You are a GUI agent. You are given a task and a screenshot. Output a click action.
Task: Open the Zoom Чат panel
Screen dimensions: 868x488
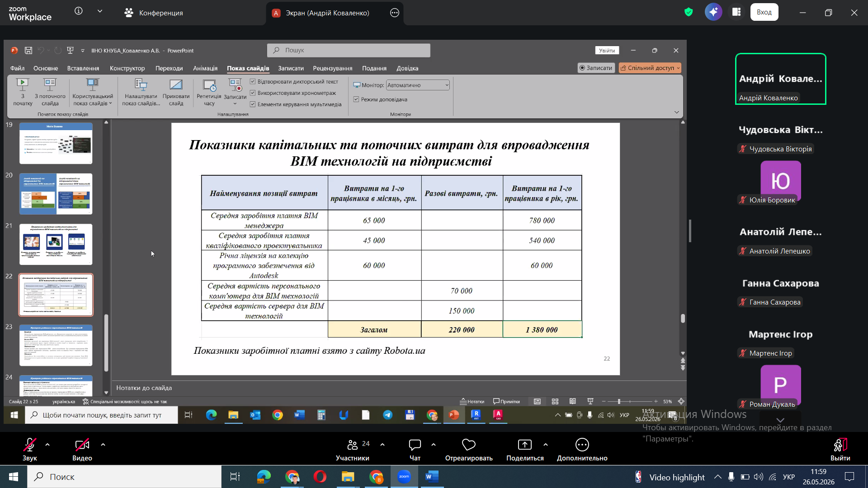(415, 450)
